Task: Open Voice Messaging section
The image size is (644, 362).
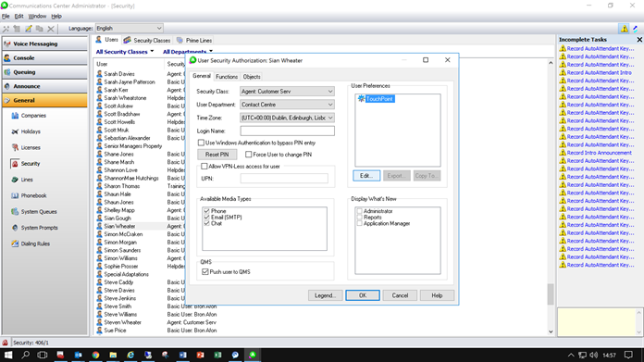Action: pyautogui.click(x=44, y=44)
